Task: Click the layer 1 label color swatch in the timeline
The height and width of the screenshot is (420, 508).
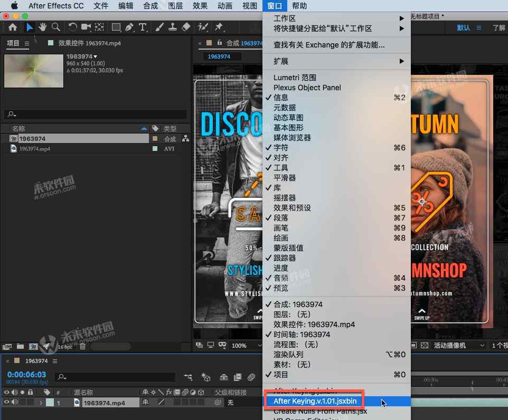Action: pos(50,403)
